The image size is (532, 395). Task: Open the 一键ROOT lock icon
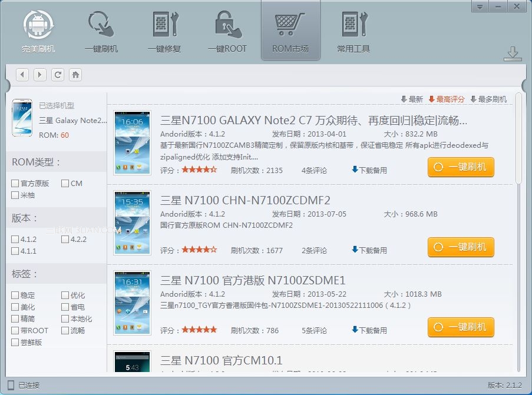click(x=227, y=24)
